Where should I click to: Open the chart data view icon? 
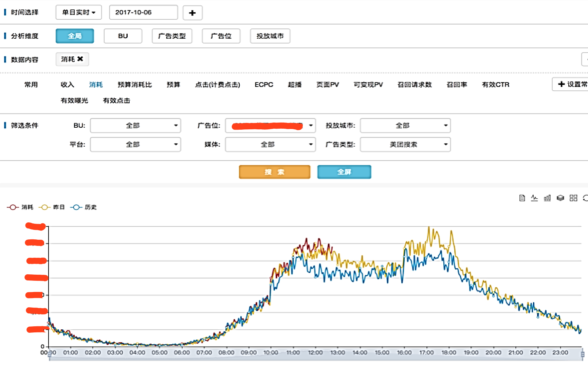(522, 198)
